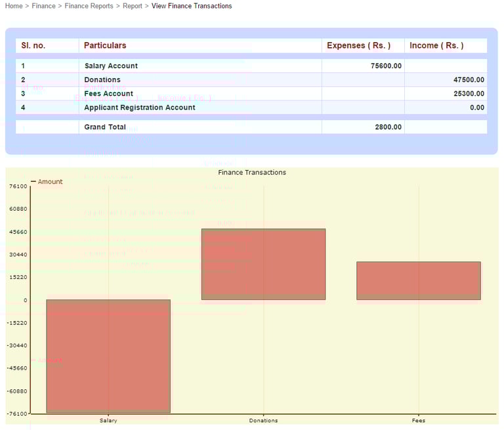Screen dimensions: 504x430
Task: Click the Grand Total label
Action: [x=105, y=127]
